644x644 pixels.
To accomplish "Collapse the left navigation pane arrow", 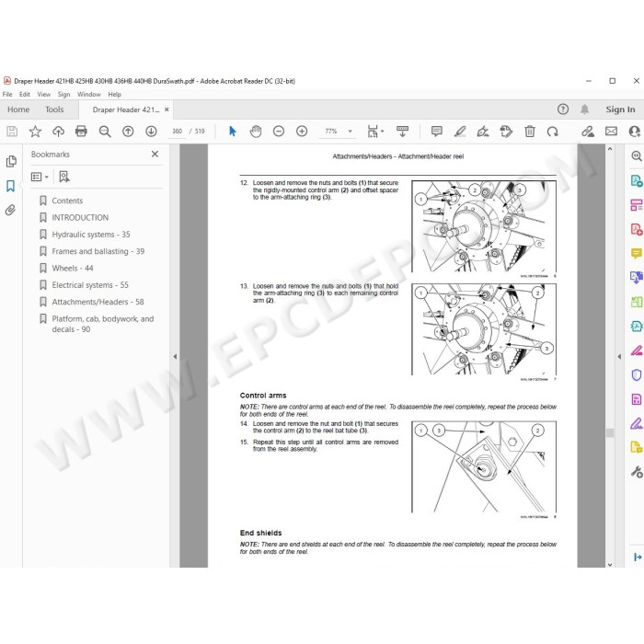I will tap(175, 357).
